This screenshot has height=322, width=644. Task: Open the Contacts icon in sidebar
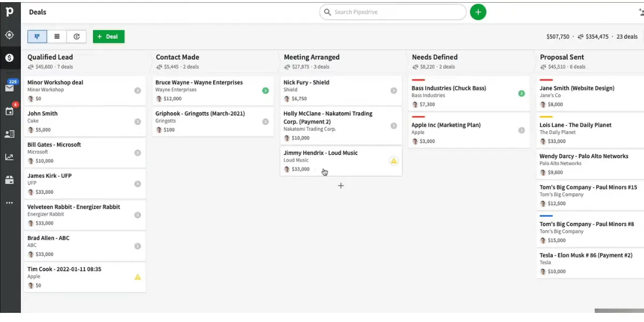[10, 134]
